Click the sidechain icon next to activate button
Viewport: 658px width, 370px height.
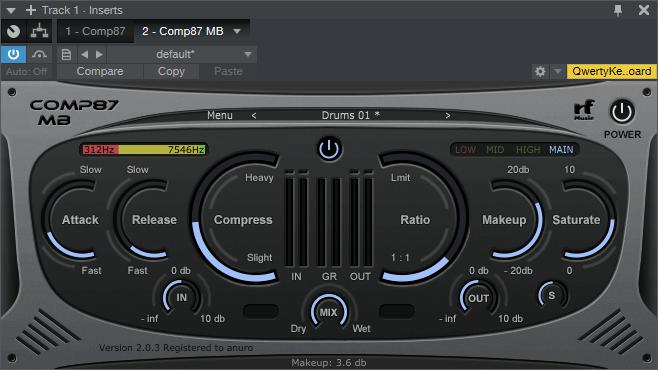[x=39, y=54]
